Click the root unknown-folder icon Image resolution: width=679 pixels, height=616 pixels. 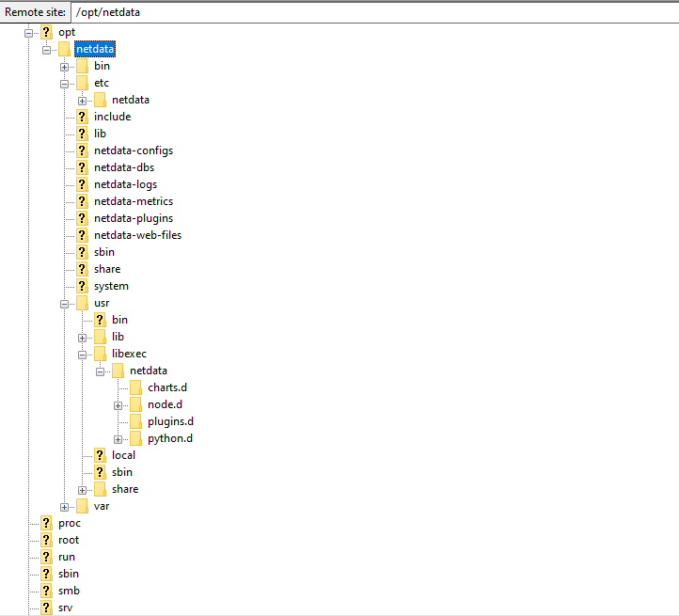[46, 540]
